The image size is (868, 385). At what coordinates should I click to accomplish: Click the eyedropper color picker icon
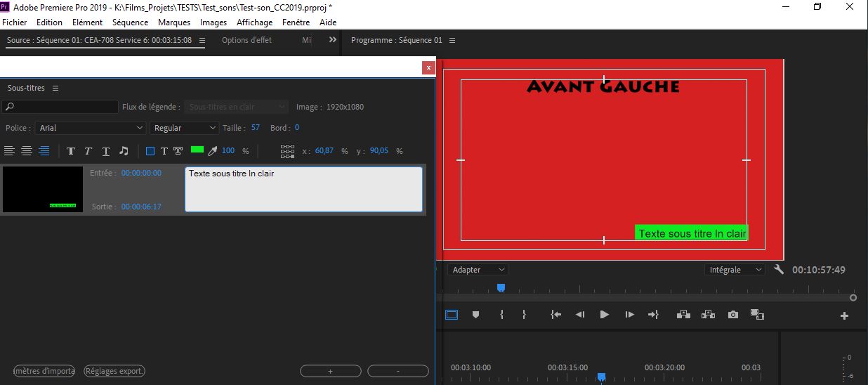[212, 151]
